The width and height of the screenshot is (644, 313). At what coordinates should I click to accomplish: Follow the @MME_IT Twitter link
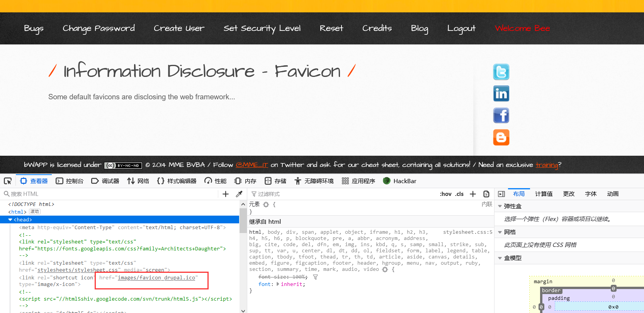251,165
